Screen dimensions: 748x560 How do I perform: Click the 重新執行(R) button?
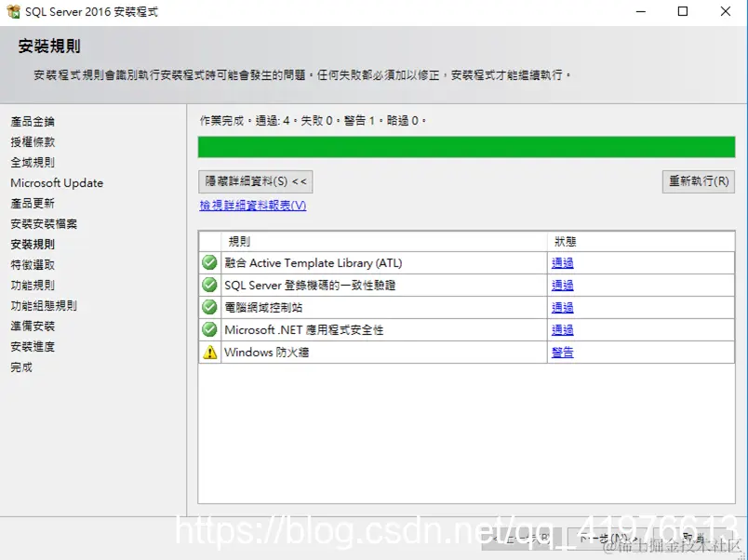coord(698,181)
